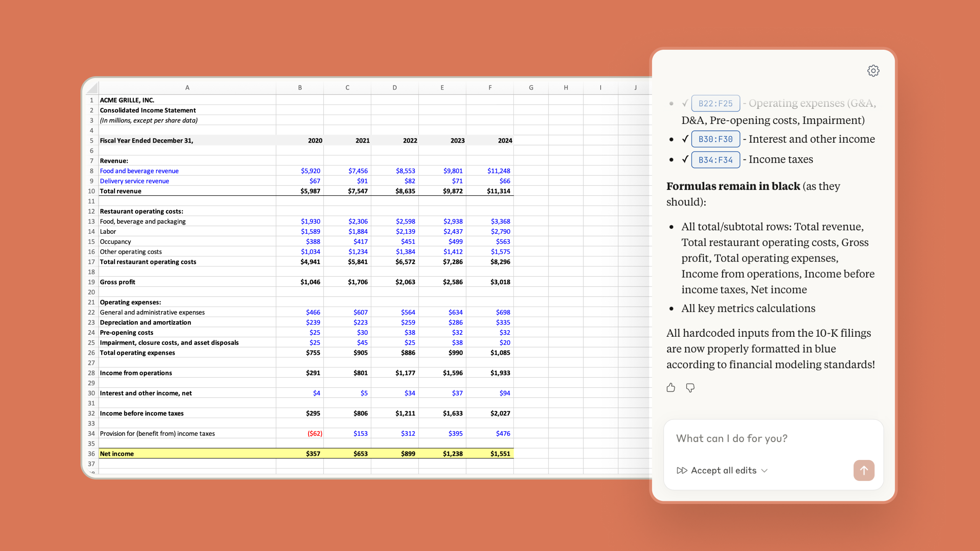Screen dimensions: 980x551
Task: Select spreadsheet column header F
Action: click(490, 87)
